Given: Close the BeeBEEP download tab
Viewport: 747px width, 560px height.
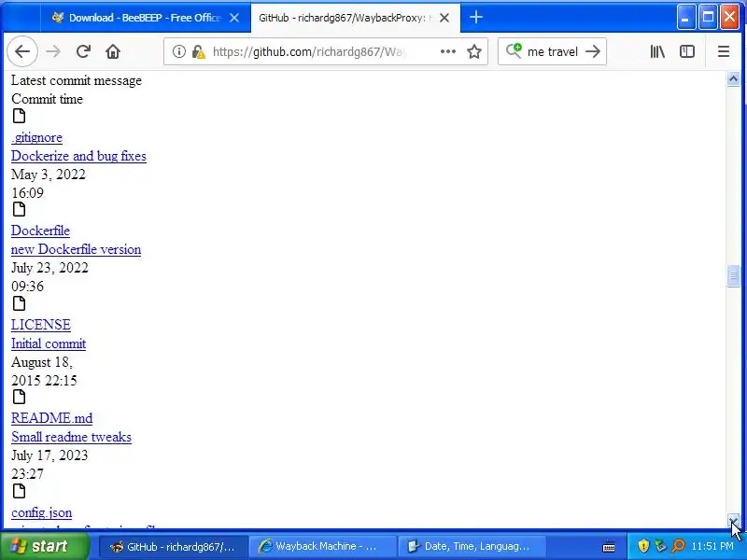Looking at the screenshot, I should (234, 18).
